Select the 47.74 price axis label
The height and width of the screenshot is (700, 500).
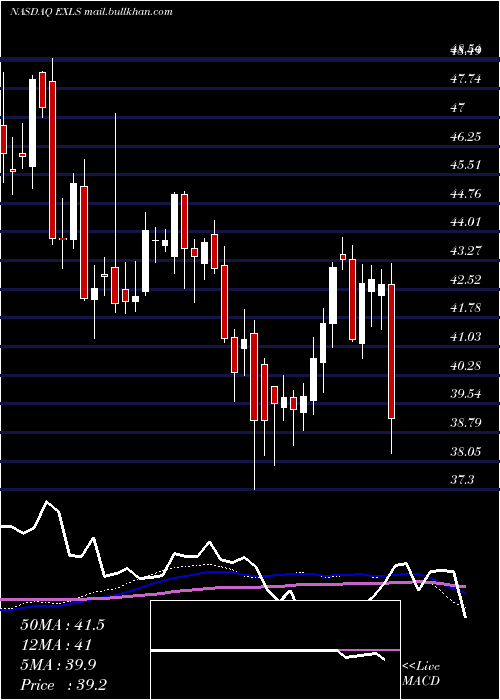[466, 79]
